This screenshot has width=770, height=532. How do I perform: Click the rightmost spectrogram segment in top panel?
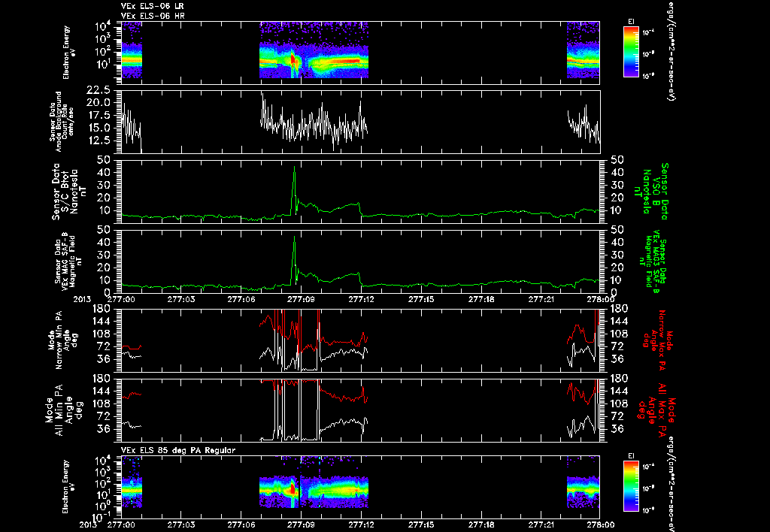click(583, 50)
